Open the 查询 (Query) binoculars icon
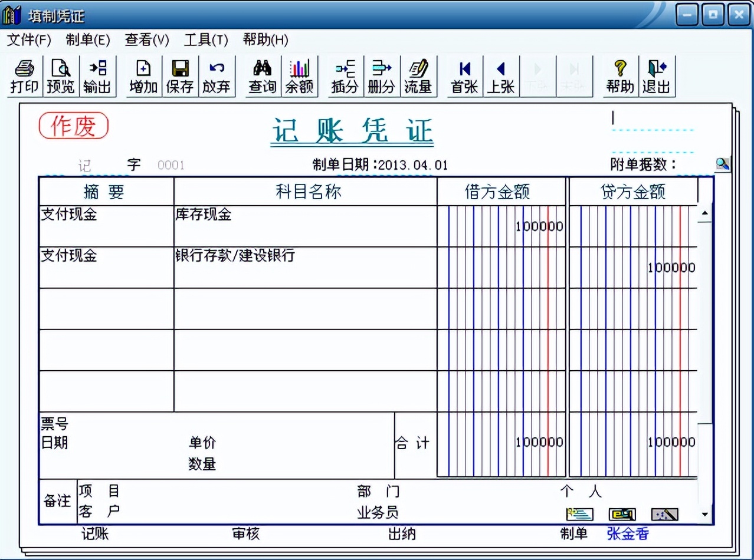The height and width of the screenshot is (560, 754). 261,75
